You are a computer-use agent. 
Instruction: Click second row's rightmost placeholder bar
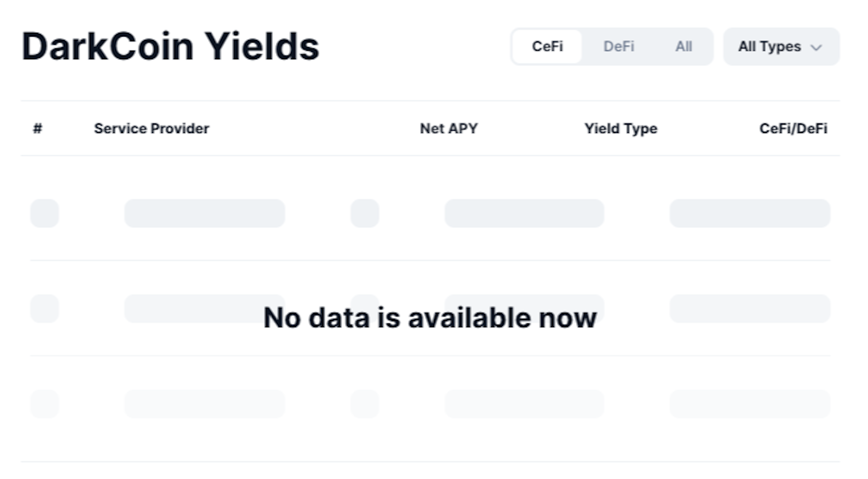click(750, 308)
